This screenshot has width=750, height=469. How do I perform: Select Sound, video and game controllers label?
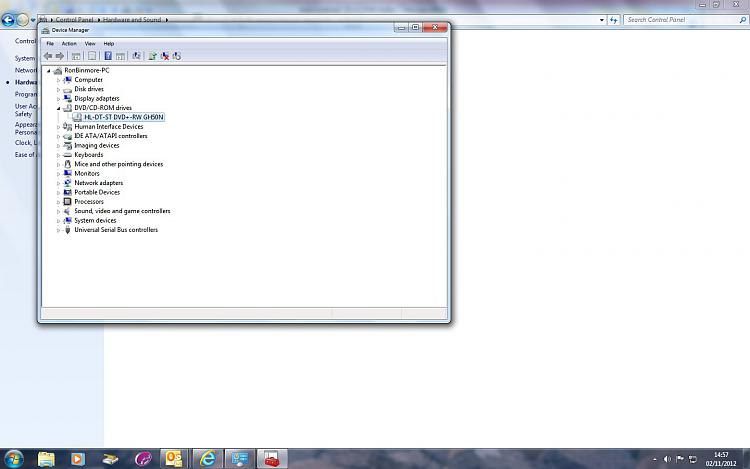point(122,211)
